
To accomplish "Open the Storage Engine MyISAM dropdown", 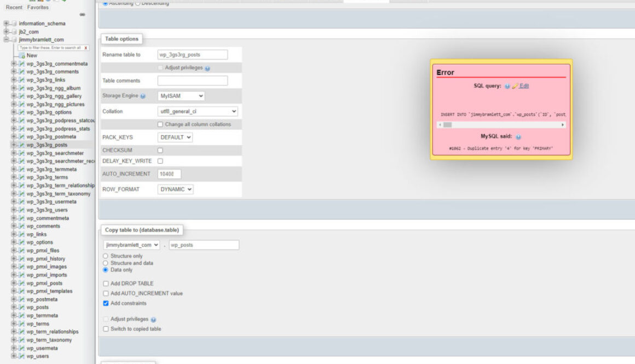I will pyautogui.click(x=181, y=96).
